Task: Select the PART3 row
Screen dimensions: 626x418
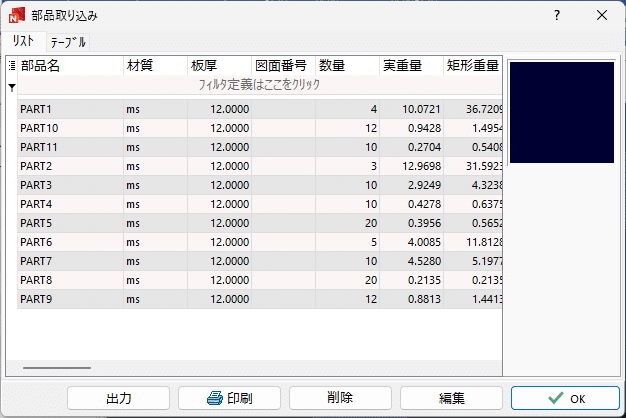Action: 260,185
